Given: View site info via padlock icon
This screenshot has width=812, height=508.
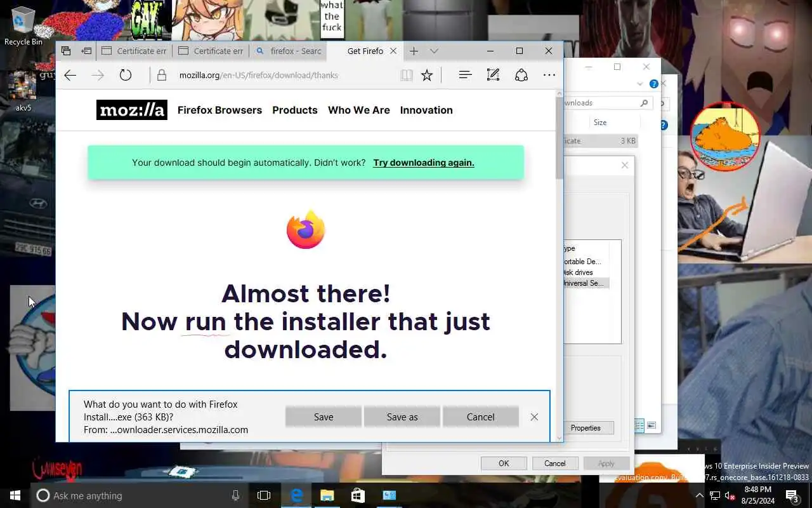Looking at the screenshot, I should pos(162,75).
